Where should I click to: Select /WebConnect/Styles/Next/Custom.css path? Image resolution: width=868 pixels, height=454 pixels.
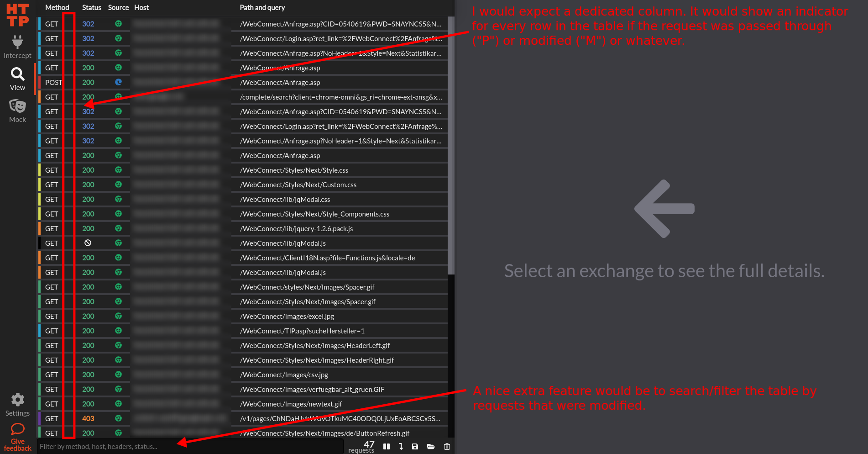point(298,185)
